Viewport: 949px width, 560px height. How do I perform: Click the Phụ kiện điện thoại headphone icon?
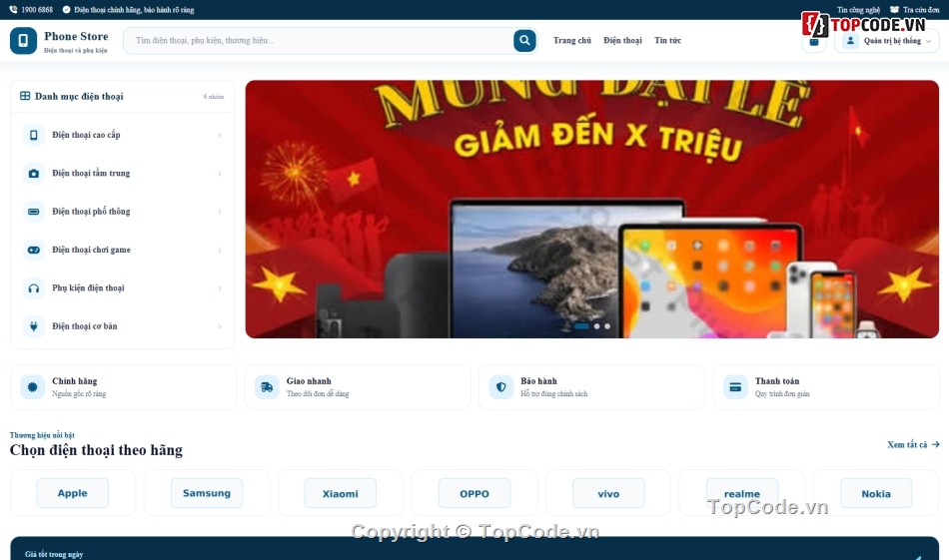click(34, 287)
